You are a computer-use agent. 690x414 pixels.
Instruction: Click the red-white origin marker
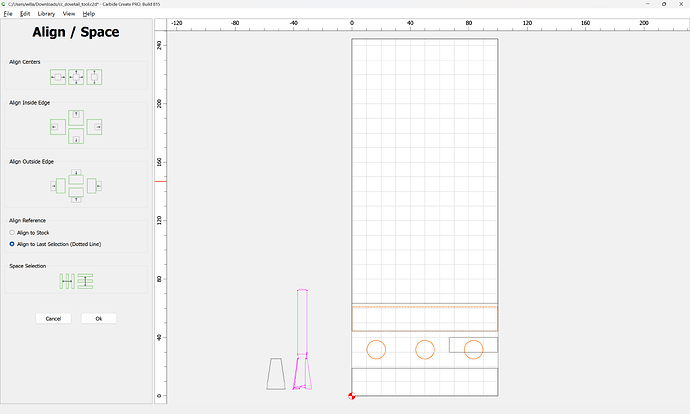point(352,396)
